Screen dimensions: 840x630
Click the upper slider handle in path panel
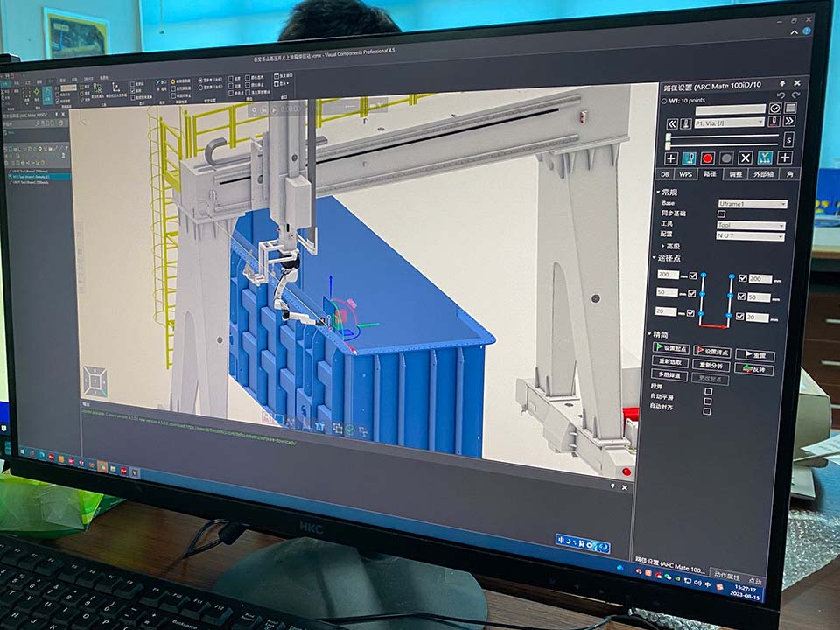[669, 136]
